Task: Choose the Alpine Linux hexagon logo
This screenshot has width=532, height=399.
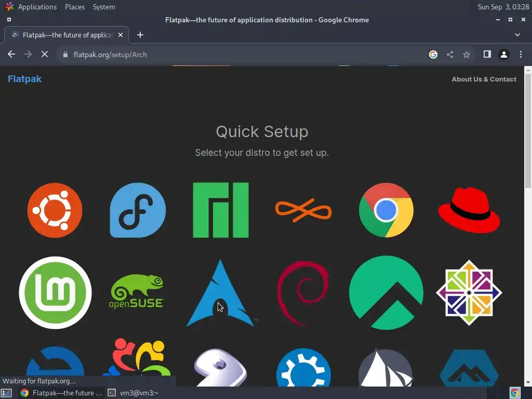Action: tap(469, 368)
